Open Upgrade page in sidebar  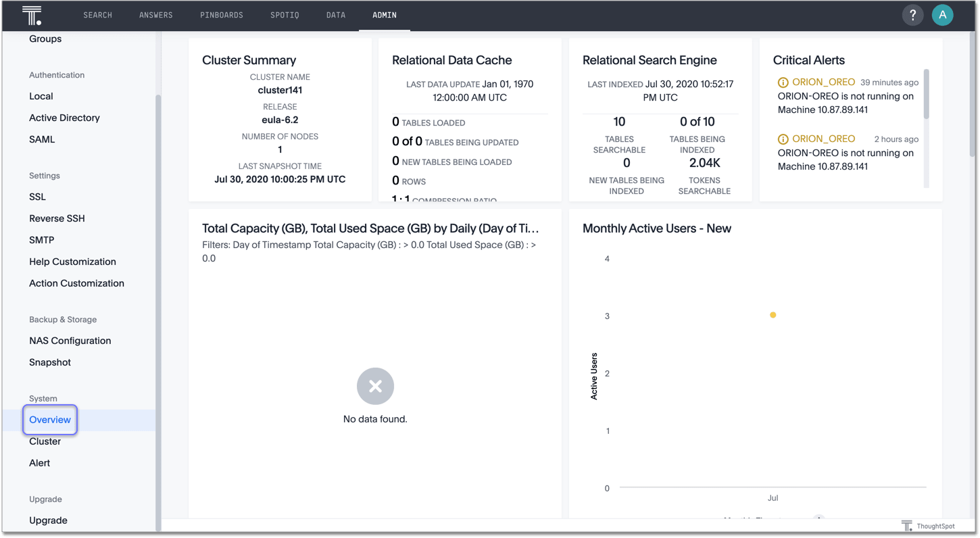pos(48,521)
